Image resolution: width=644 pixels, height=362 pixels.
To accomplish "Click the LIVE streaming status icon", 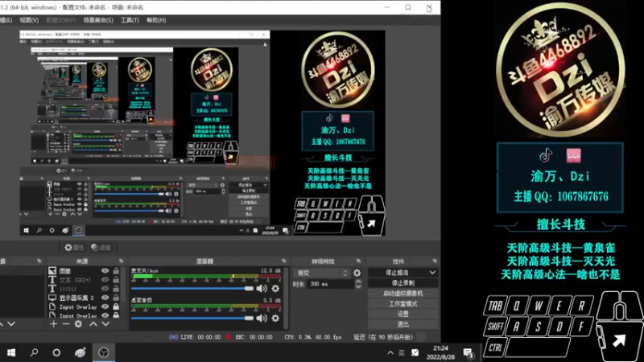I will tap(173, 337).
